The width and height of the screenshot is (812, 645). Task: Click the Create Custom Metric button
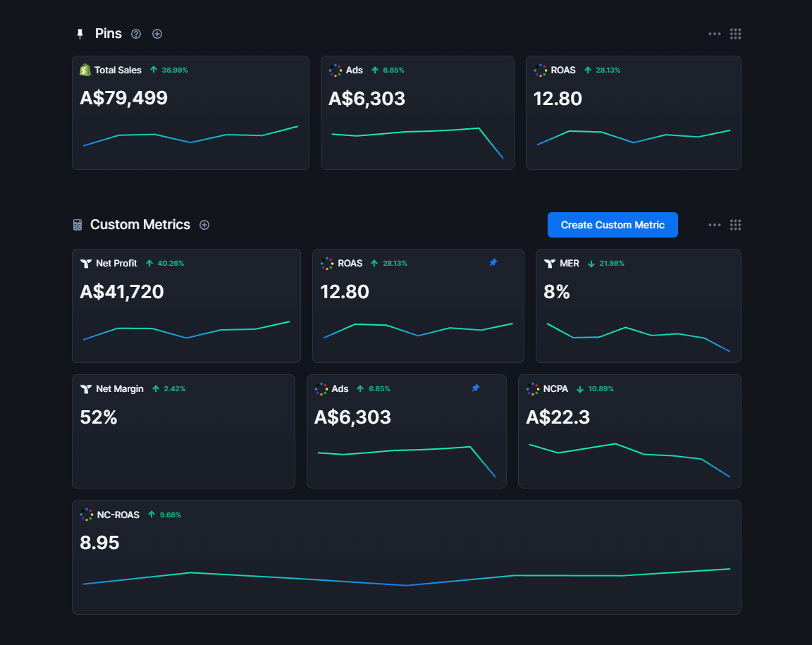click(613, 225)
